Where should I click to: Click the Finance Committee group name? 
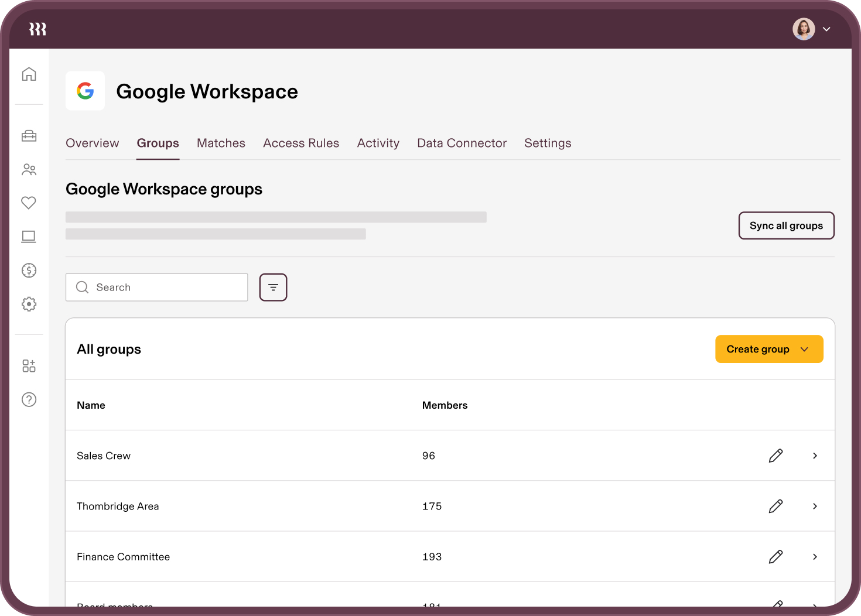[124, 556]
